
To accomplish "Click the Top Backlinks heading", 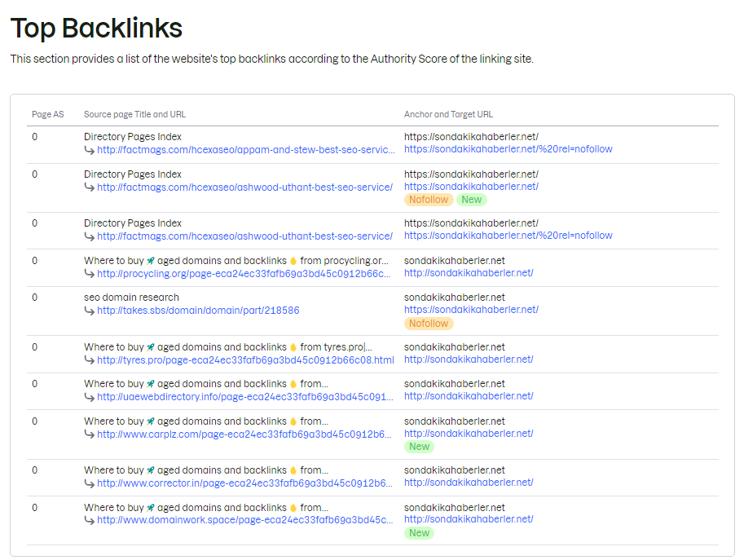I will 96,28.
